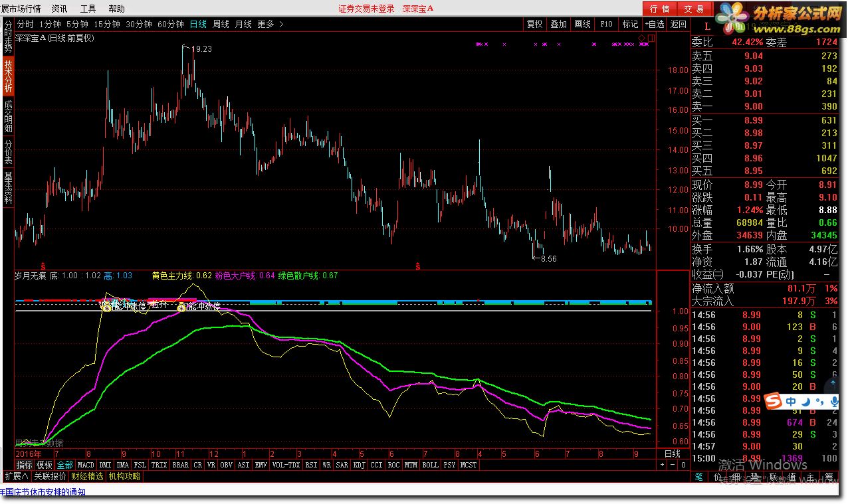Click the red S marker under the middle of the chart
The image size is (848, 504).
(418, 266)
